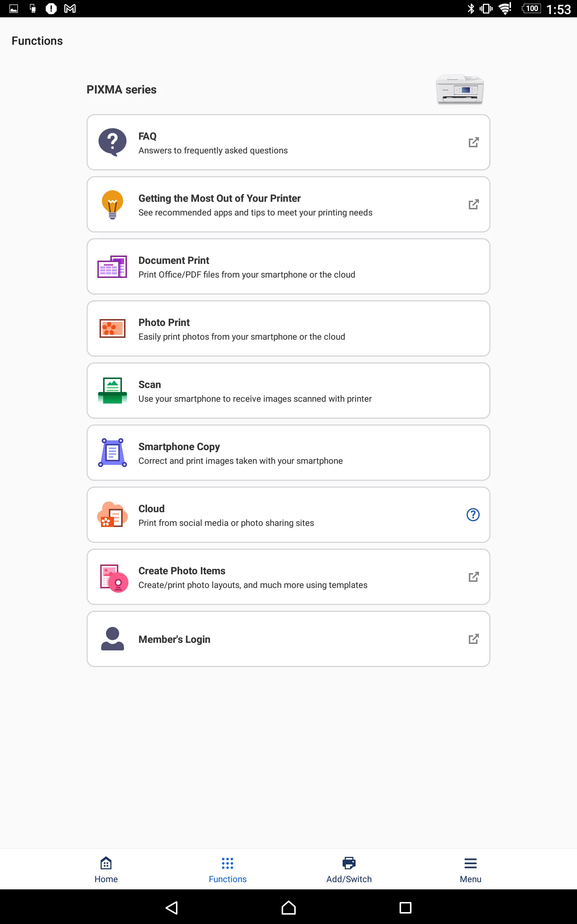Tap the green Scan icon
Image resolution: width=577 pixels, height=924 pixels.
click(x=112, y=391)
